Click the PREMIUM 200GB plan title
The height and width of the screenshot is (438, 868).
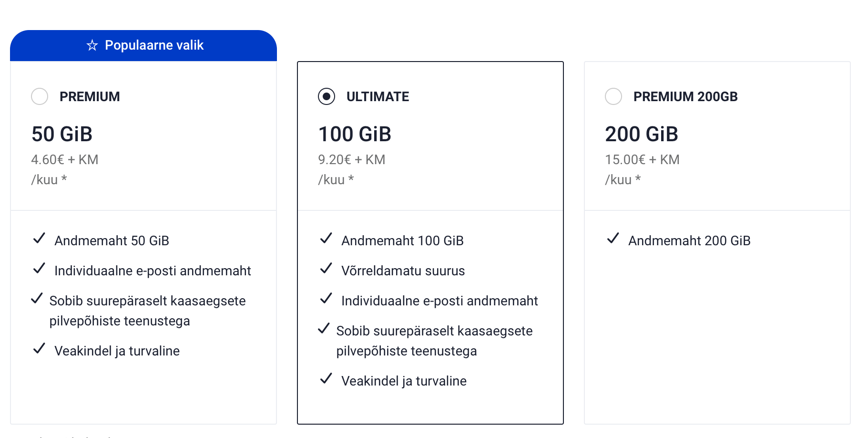point(685,96)
